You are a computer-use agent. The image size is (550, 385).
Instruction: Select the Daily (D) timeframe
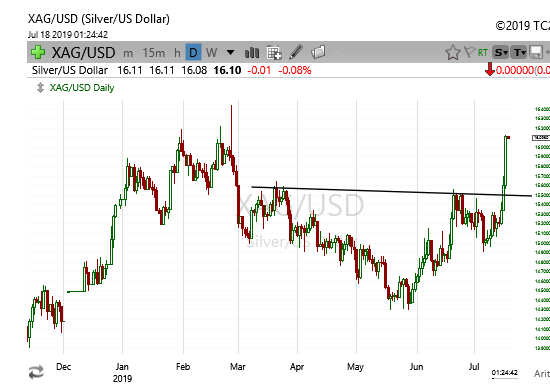193,53
